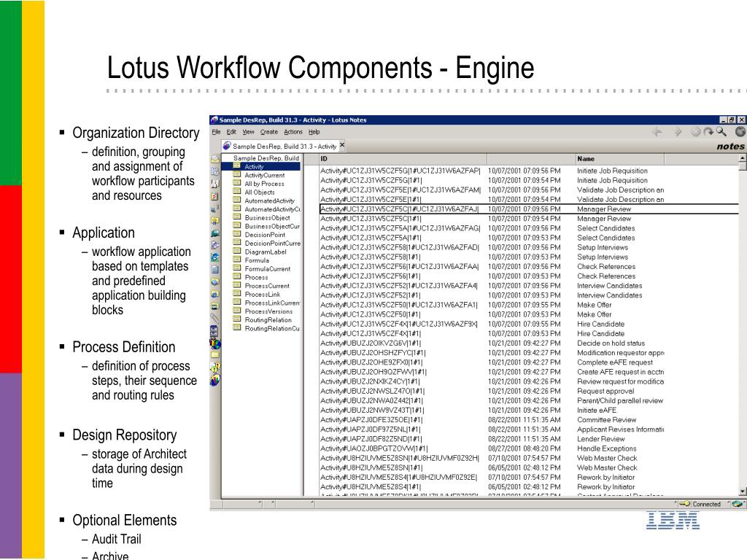Open the ProcessVersions view
Screen dimensions: 747x560
(268, 311)
